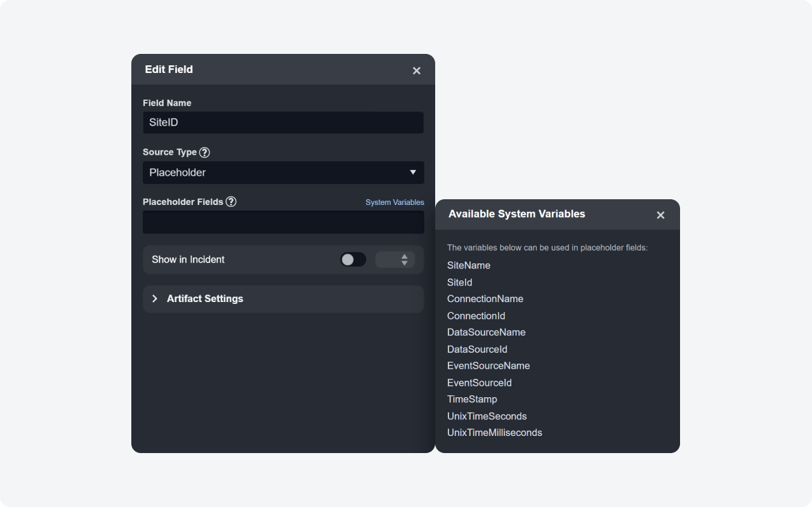Select the SiteName variable
Viewport: 812px width, 507px height.
(x=468, y=265)
